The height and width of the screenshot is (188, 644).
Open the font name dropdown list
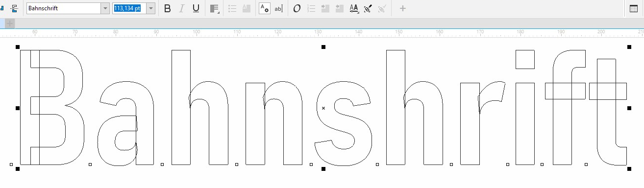pos(105,8)
